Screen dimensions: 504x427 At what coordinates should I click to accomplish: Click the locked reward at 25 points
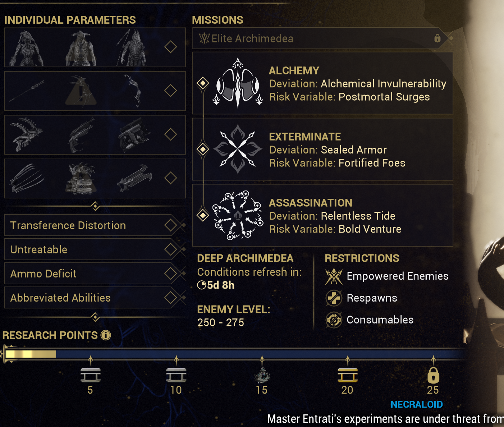click(433, 376)
